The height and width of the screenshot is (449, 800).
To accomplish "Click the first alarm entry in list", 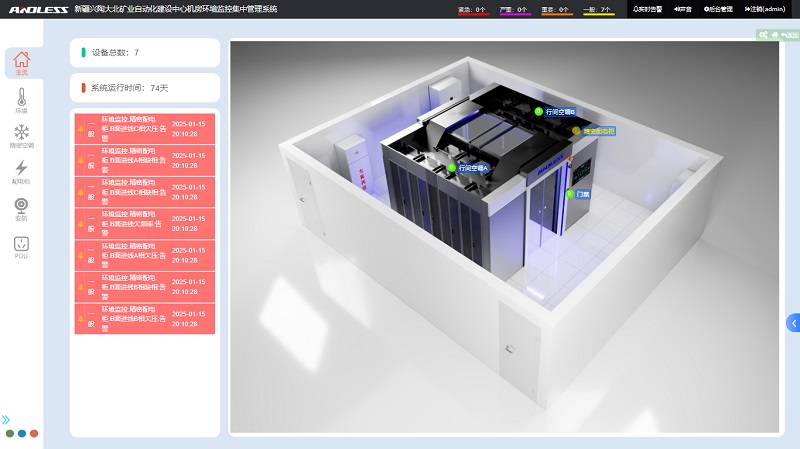I will [x=145, y=128].
